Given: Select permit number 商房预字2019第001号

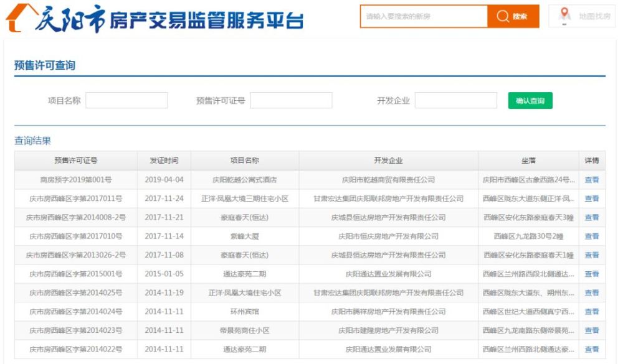Looking at the screenshot, I should [x=76, y=180].
